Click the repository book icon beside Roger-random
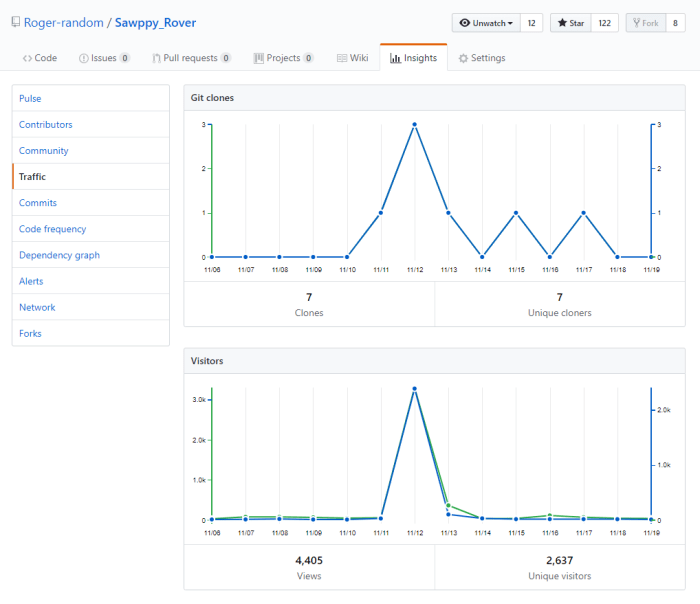The image size is (700, 604). 16,22
